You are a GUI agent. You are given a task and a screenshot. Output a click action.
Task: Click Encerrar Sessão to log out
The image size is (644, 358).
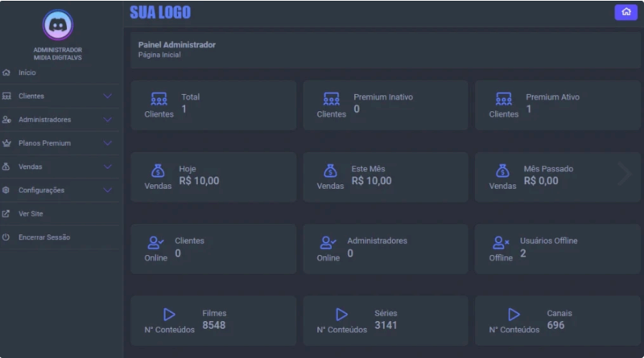coord(44,237)
